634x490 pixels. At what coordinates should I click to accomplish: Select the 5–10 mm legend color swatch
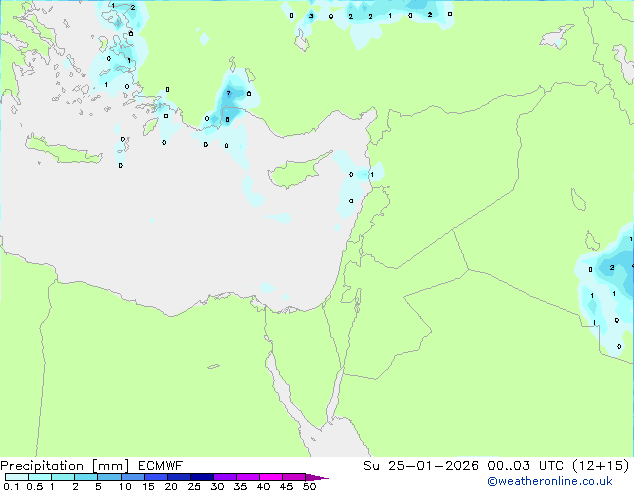point(109,477)
